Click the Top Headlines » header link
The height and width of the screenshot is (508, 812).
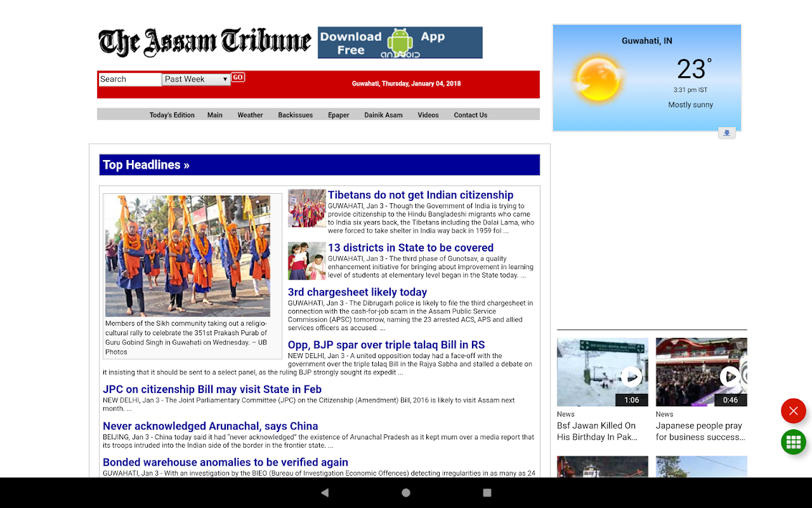pos(146,165)
